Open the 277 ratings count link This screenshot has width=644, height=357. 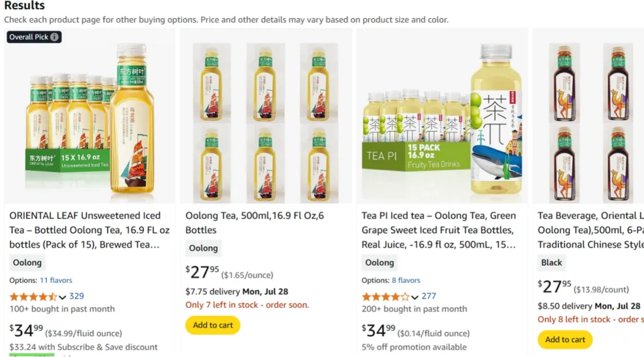pyautogui.click(x=429, y=296)
